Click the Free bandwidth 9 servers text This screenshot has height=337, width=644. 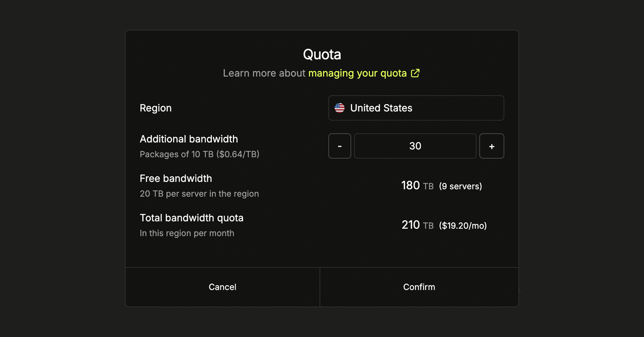[460, 186]
